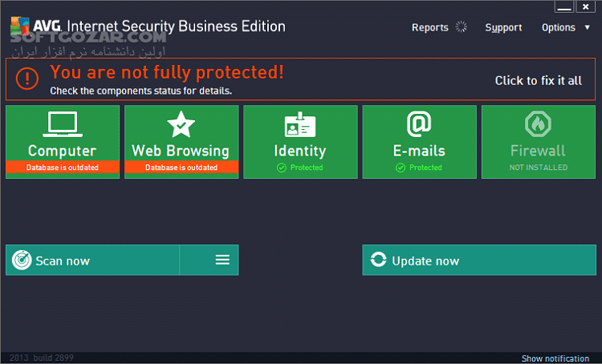Open scan options hamburger menu

222,260
